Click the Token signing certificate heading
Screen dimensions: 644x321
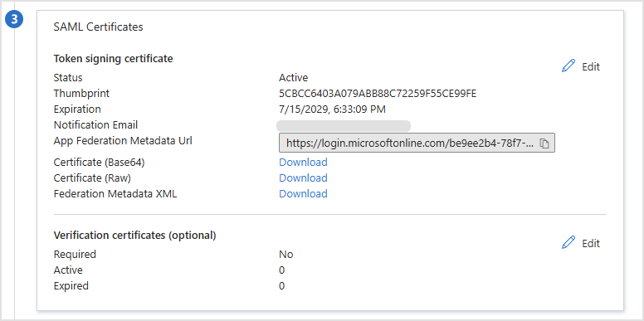click(x=114, y=59)
